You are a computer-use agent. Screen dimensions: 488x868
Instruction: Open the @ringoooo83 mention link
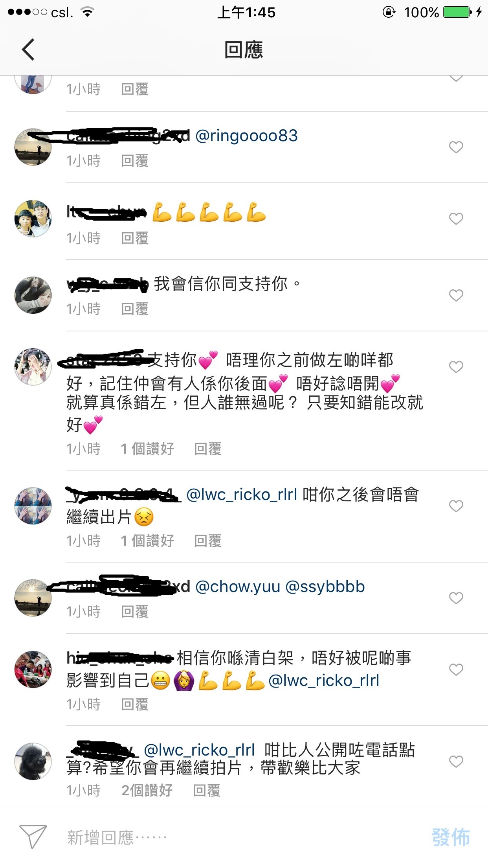246,136
